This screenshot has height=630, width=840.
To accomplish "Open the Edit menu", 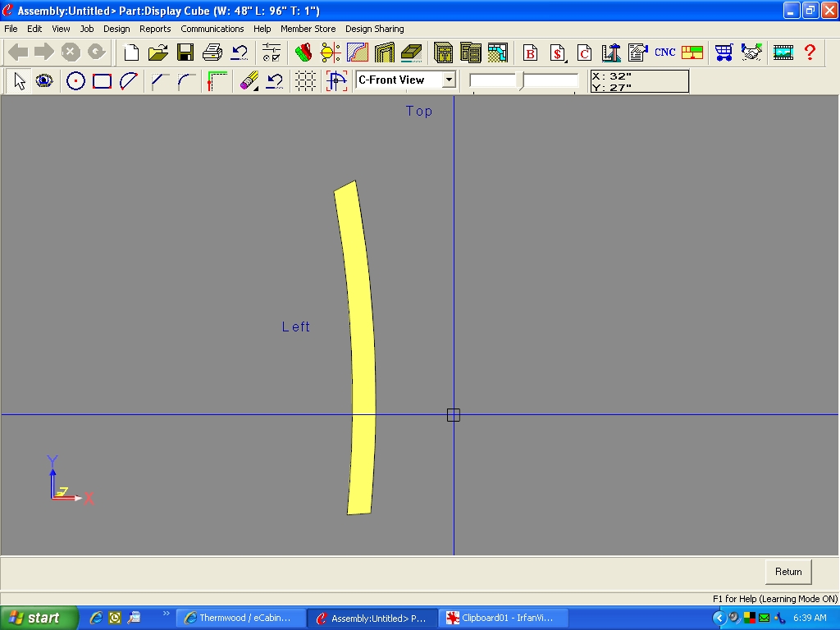I will [x=34, y=29].
